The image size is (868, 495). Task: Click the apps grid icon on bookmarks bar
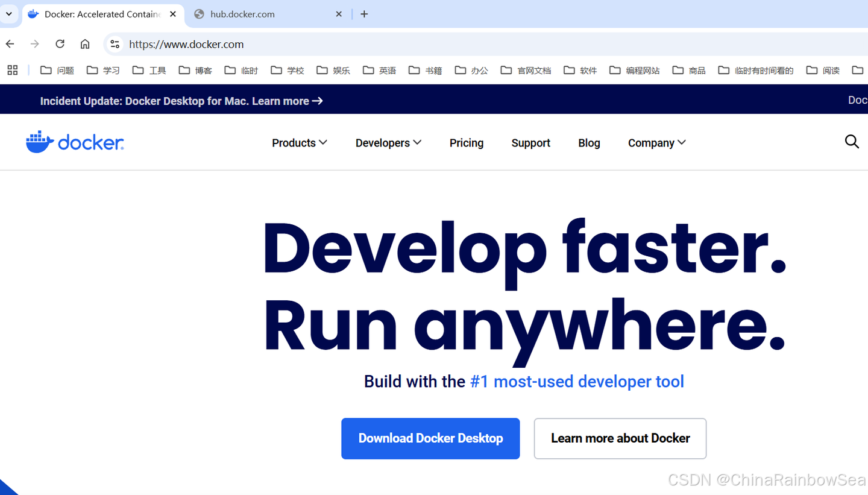tap(12, 70)
